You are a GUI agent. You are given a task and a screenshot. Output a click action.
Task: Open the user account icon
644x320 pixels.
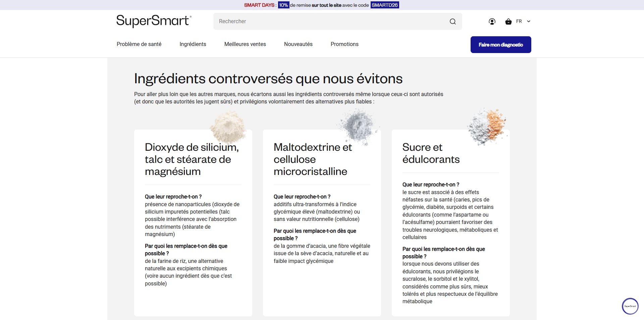pyautogui.click(x=492, y=21)
